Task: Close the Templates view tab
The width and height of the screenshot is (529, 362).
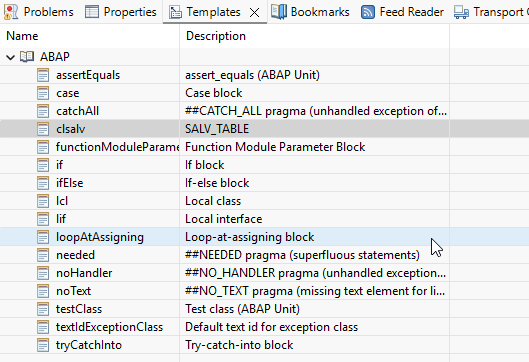Action: point(254,13)
